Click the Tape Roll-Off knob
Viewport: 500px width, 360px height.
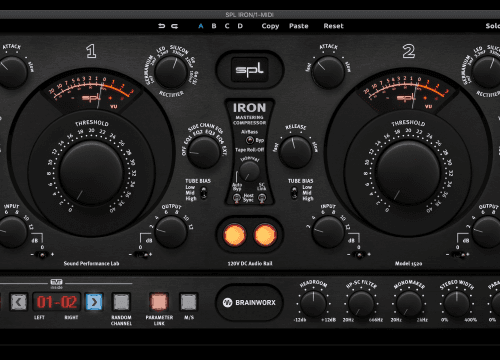tap(249, 171)
